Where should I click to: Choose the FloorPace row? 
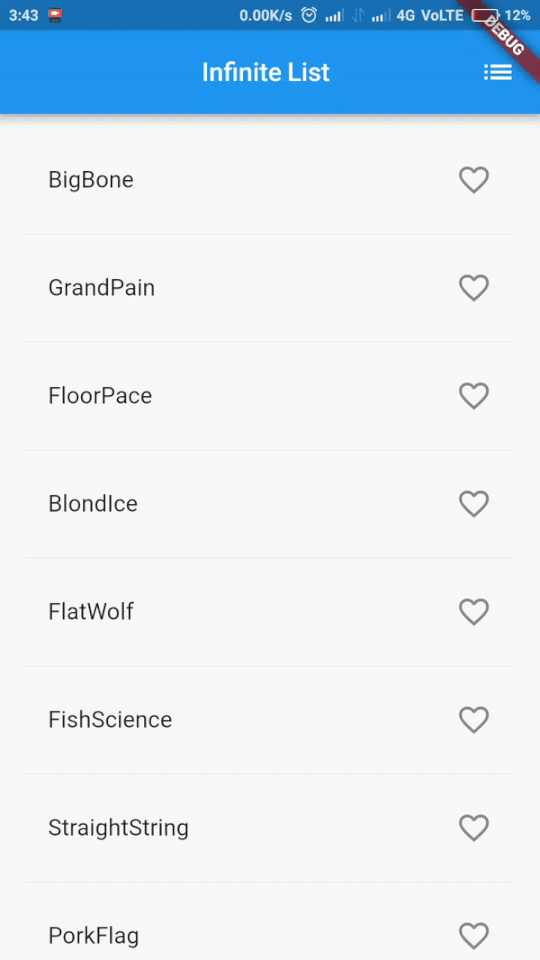point(270,396)
